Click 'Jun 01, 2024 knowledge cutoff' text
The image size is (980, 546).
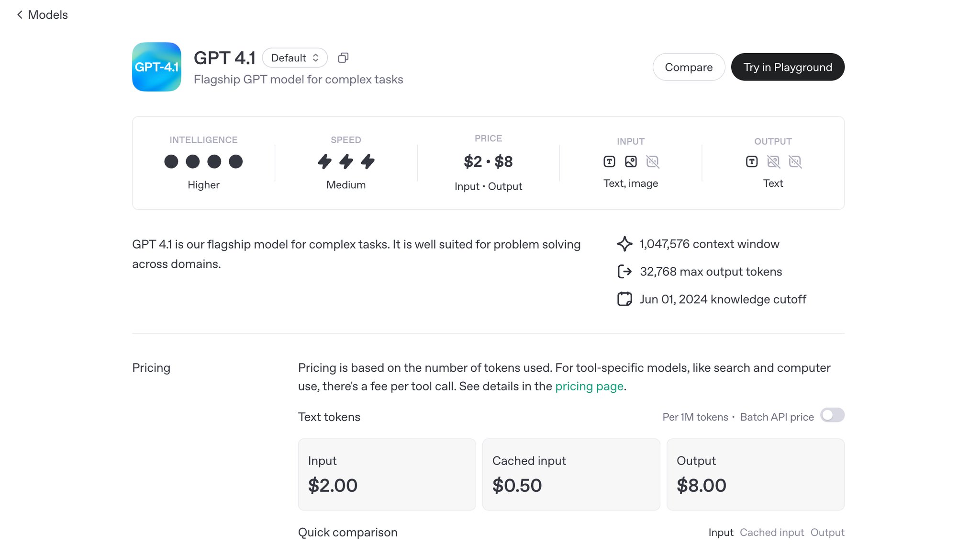coord(723,300)
